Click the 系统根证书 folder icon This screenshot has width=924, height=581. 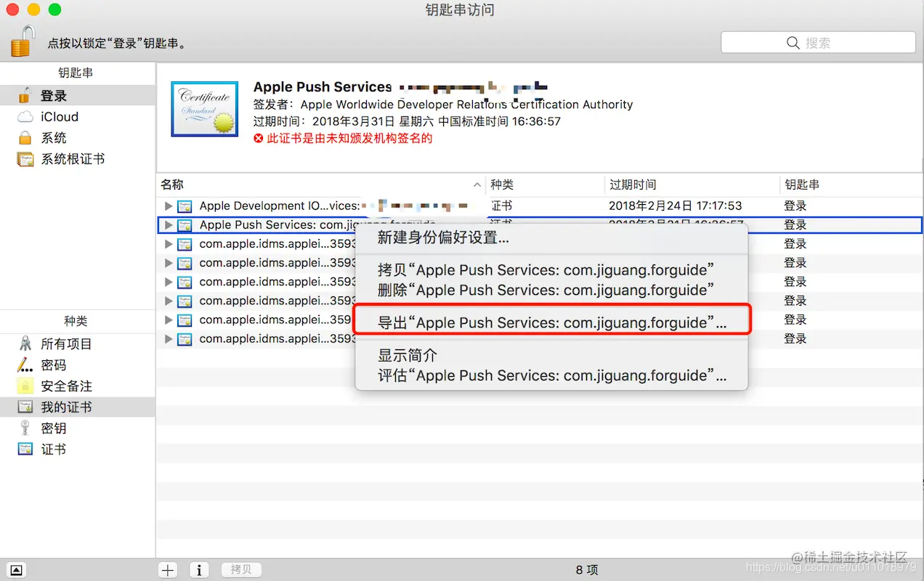[x=25, y=159]
